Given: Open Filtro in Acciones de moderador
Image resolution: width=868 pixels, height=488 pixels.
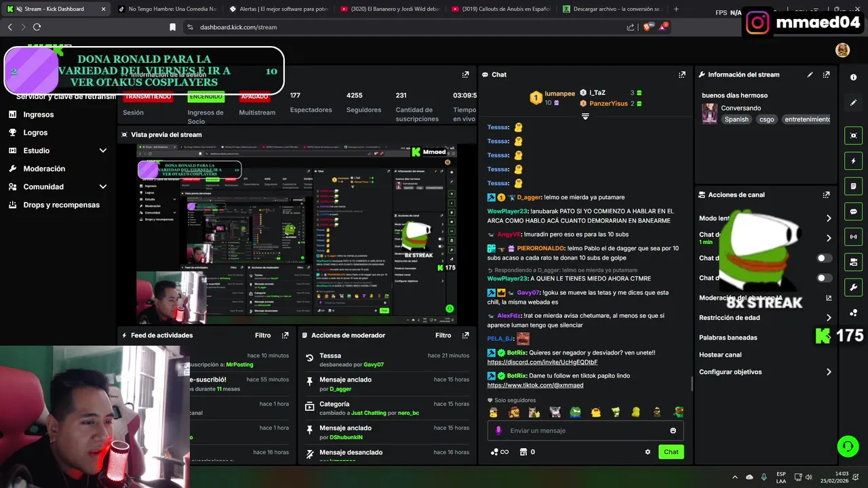Looking at the screenshot, I should coord(443,335).
